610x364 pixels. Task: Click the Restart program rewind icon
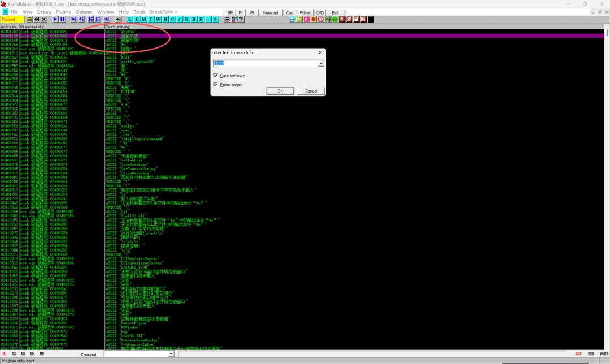(37, 19)
